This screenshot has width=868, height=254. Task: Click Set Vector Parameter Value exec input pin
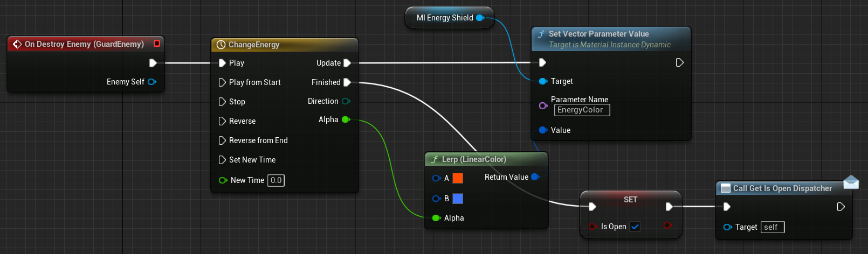[542, 62]
